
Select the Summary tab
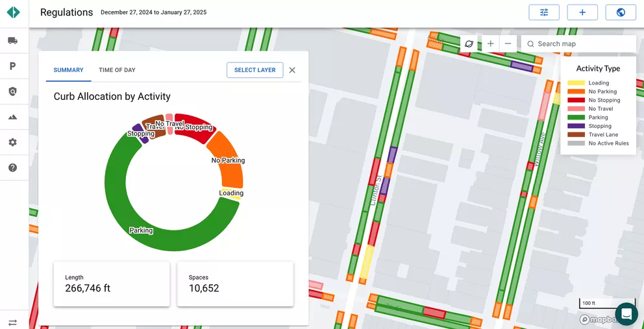click(x=68, y=70)
